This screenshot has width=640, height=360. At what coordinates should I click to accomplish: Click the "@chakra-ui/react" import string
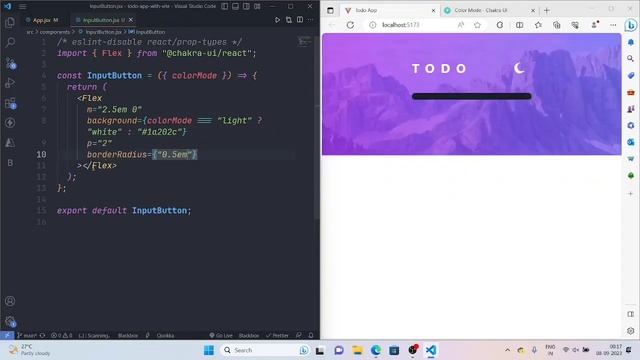coord(207,53)
